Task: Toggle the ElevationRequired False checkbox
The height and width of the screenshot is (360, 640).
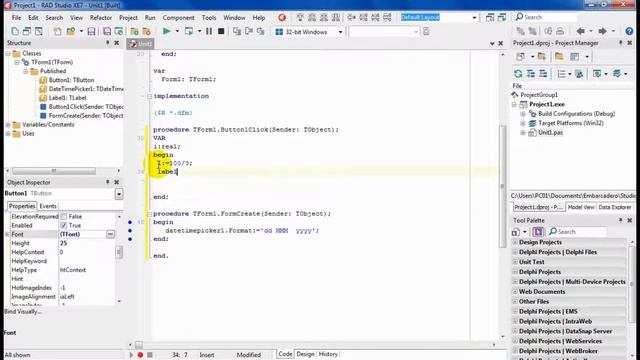Action: 64,216
